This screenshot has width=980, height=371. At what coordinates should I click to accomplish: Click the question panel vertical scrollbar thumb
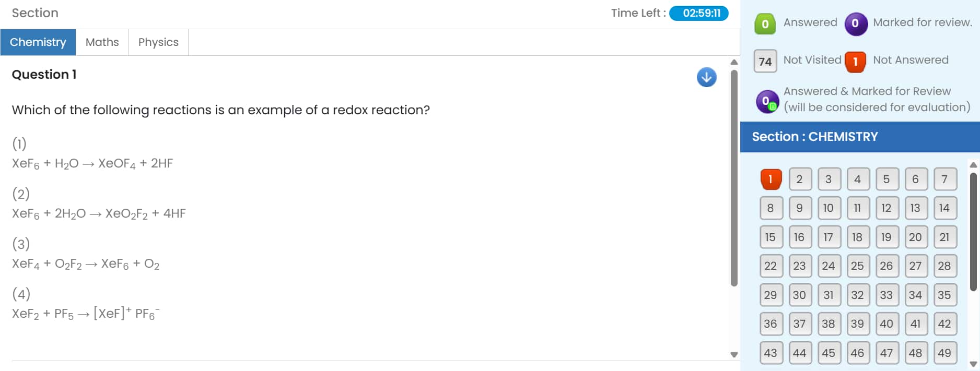click(x=733, y=177)
